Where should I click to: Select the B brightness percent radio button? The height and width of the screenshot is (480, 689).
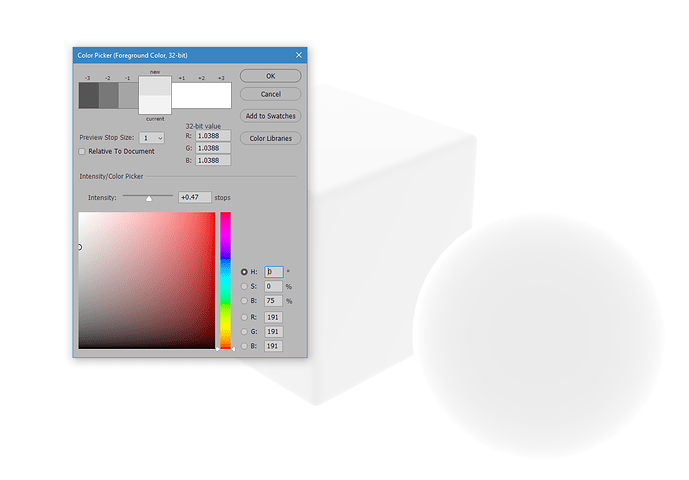tap(244, 301)
